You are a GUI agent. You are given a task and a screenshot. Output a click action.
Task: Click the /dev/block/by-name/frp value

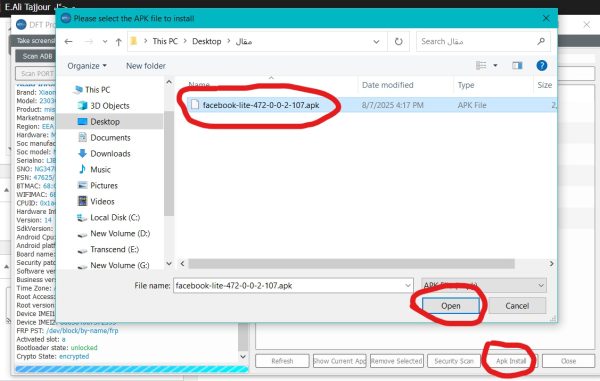click(x=82, y=331)
